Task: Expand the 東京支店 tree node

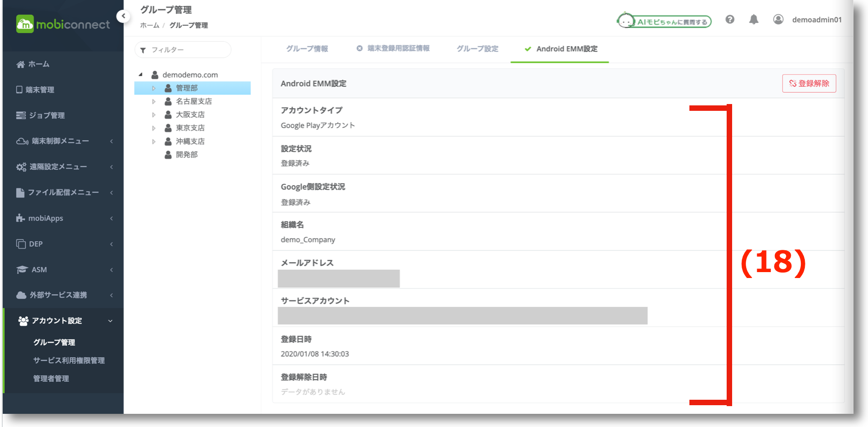Action: pyautogui.click(x=154, y=128)
